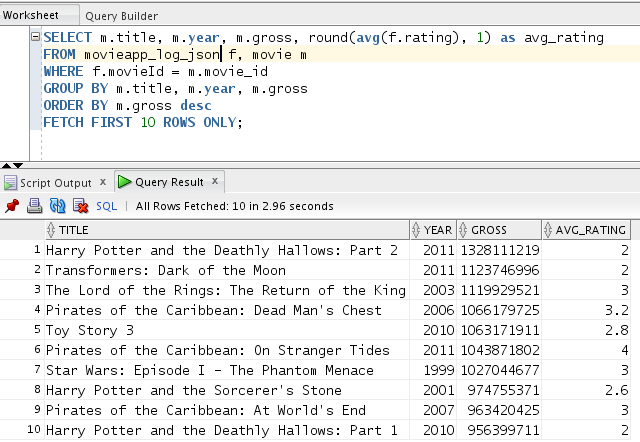The image size is (640, 442).
Task: Select 'Pirates of the Caribbean: At World's End'
Action: (x=227, y=410)
